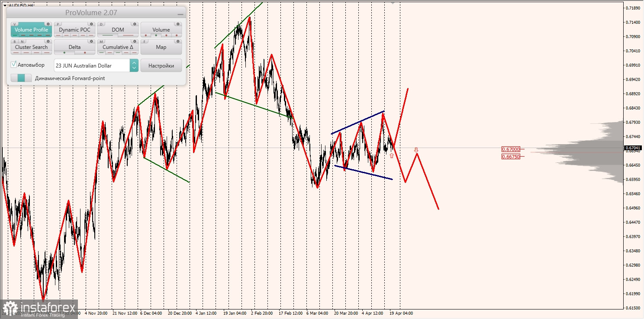Uncheck the Автовыбор checkbox

tap(14, 64)
